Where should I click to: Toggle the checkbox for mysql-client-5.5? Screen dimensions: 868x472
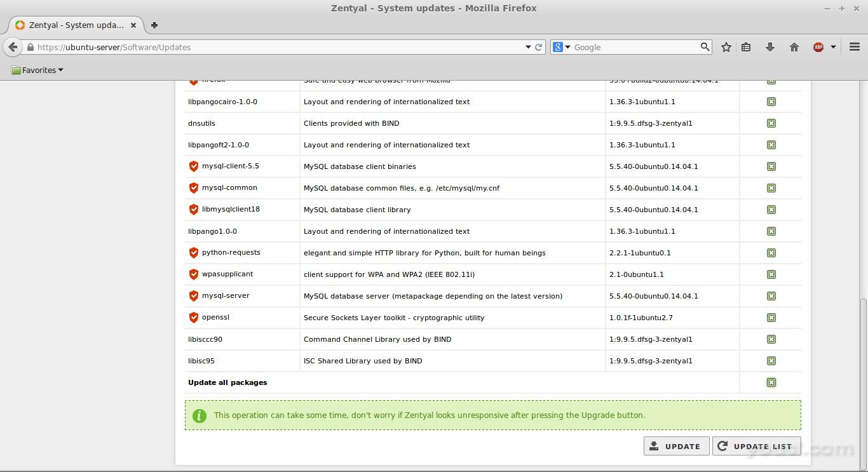(x=771, y=166)
